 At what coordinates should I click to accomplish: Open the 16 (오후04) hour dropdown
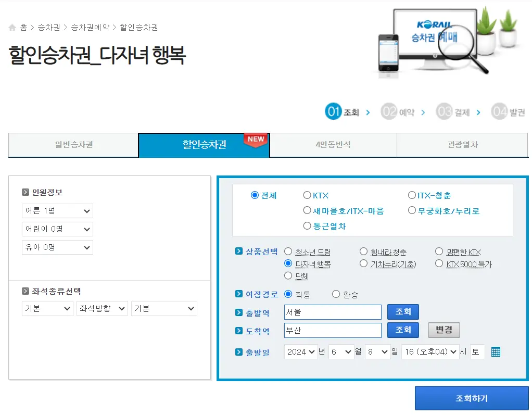click(430, 352)
